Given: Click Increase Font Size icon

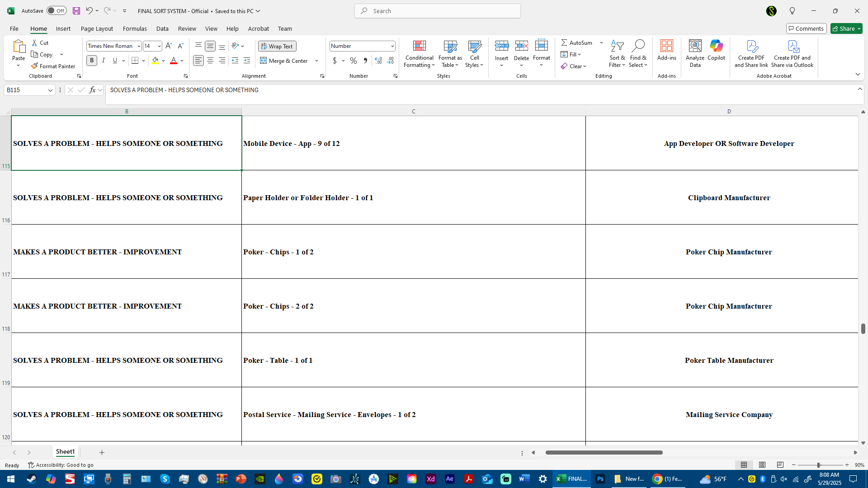Looking at the screenshot, I should (169, 46).
